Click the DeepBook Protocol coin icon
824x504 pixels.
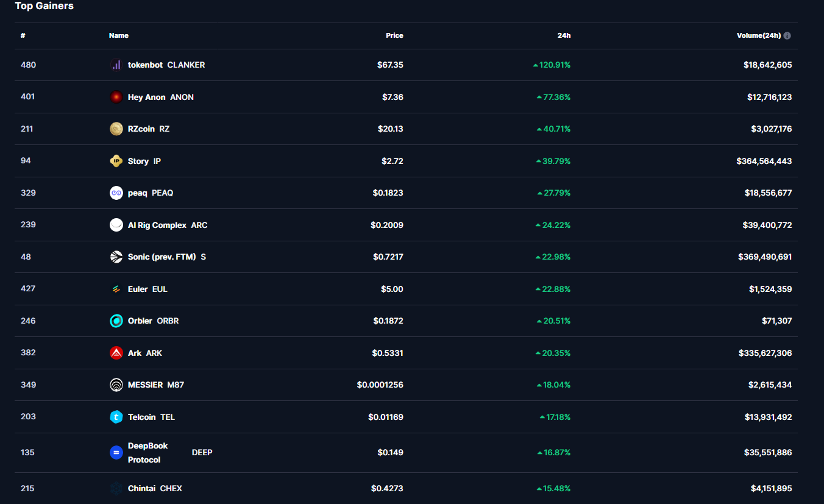click(116, 452)
